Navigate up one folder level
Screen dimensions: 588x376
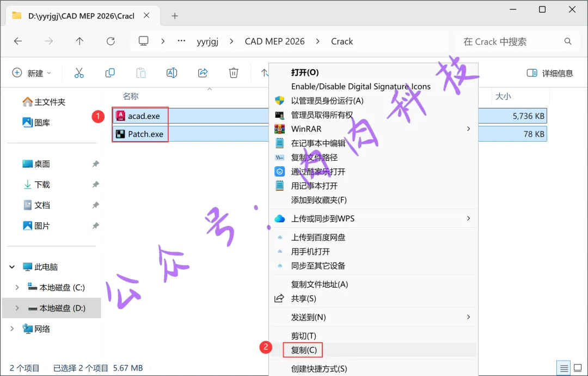pos(79,41)
